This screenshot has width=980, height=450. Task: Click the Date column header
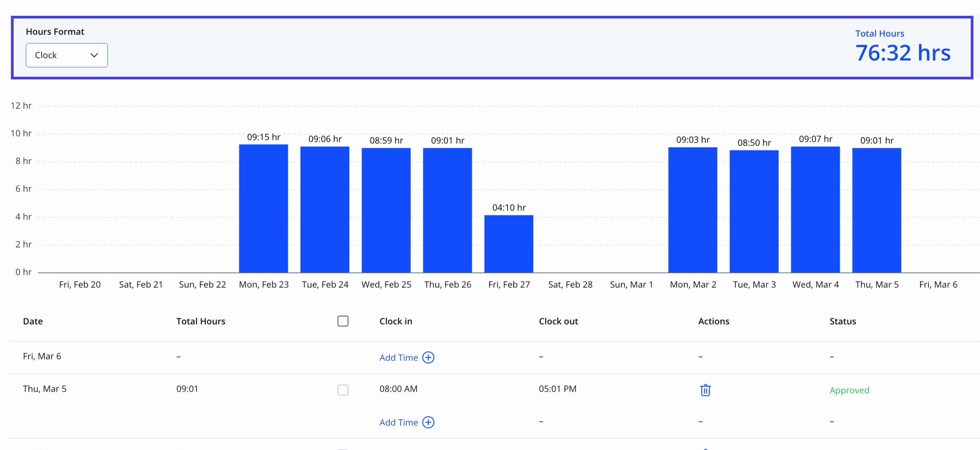pos(33,321)
